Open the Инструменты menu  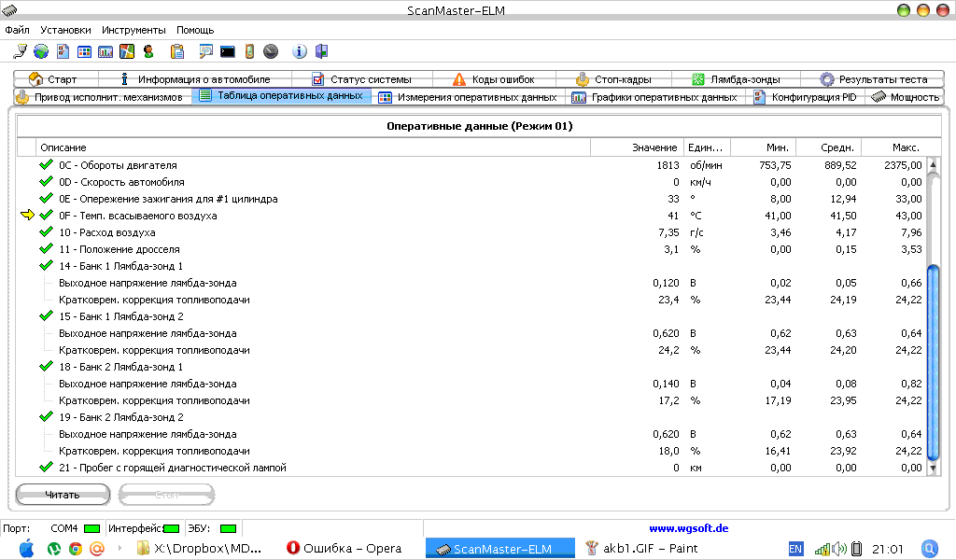pos(134,30)
